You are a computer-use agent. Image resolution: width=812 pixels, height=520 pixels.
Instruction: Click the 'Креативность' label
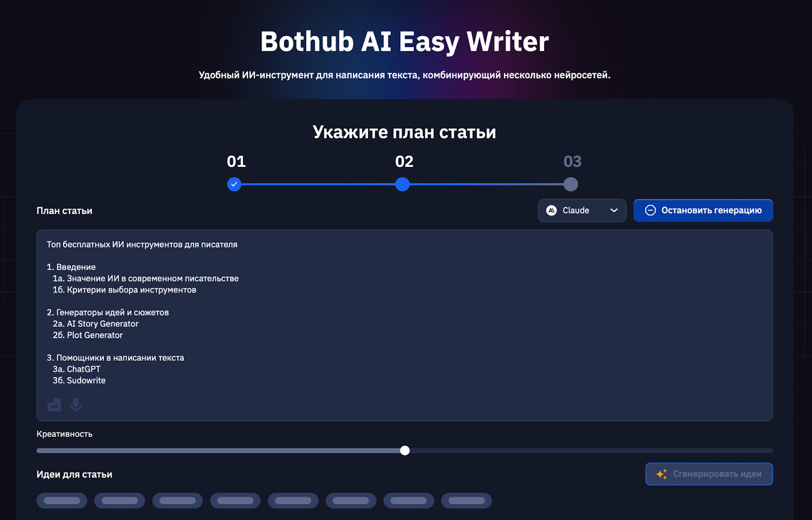point(64,434)
